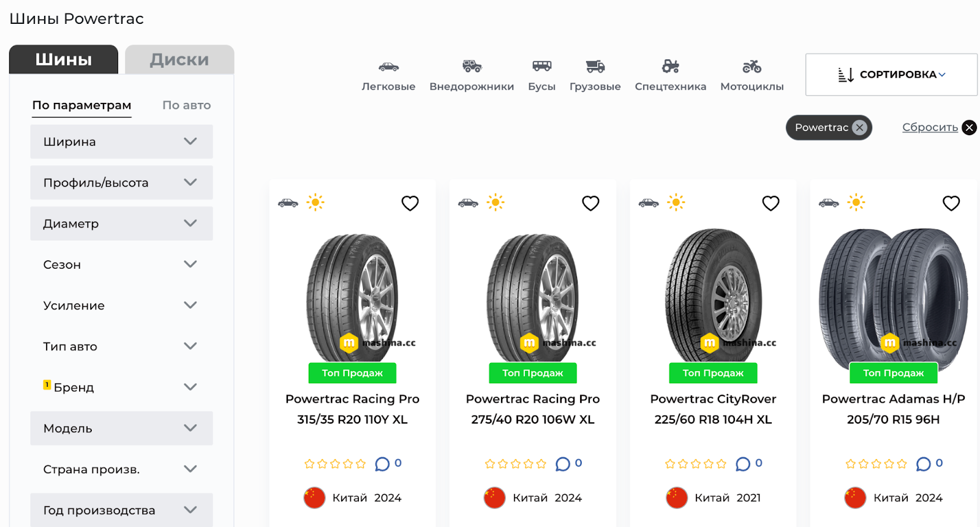This screenshot has height=527, width=980.
Task: Select the Грузовые truck category icon
Action: [x=595, y=66]
